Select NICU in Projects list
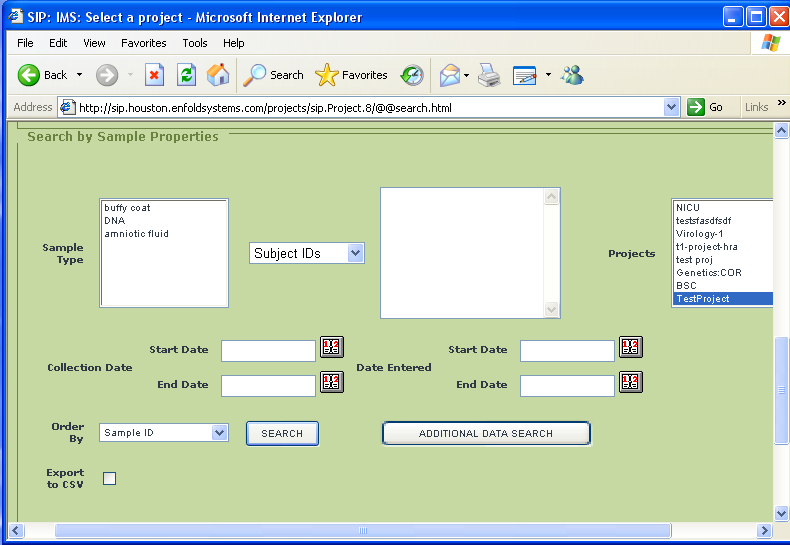Viewport: 790px width, 545px height. click(723, 208)
